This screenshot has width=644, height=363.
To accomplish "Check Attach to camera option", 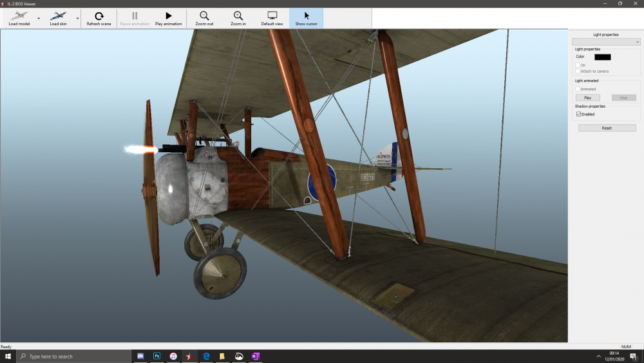I will click(578, 71).
